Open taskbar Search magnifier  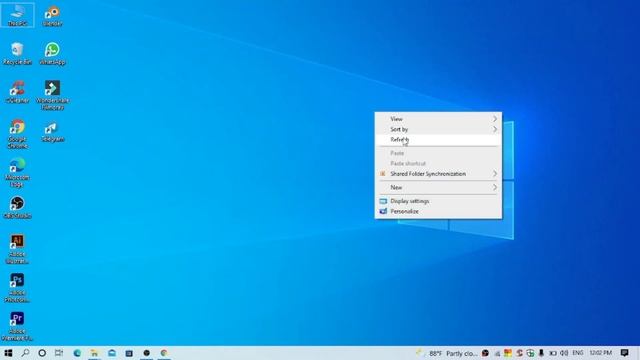[25, 353]
